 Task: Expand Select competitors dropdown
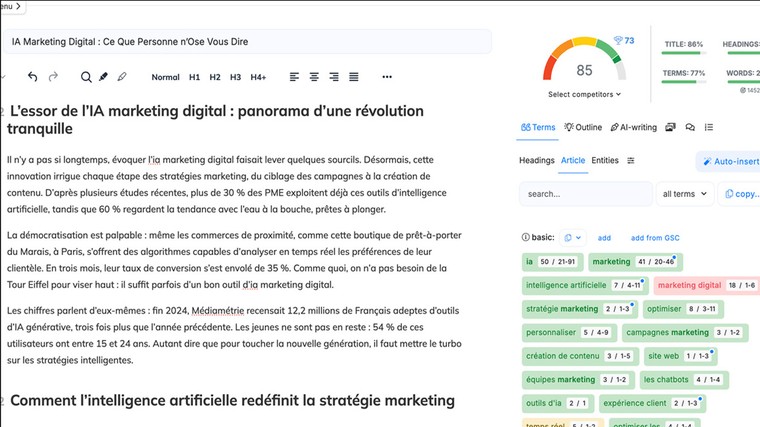coord(584,94)
